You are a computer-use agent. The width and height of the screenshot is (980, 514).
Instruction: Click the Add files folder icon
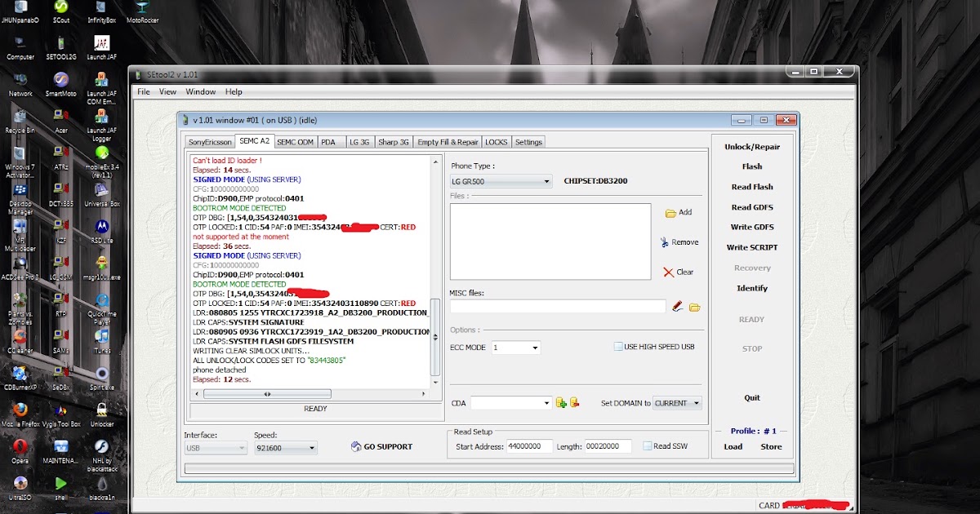pos(670,213)
